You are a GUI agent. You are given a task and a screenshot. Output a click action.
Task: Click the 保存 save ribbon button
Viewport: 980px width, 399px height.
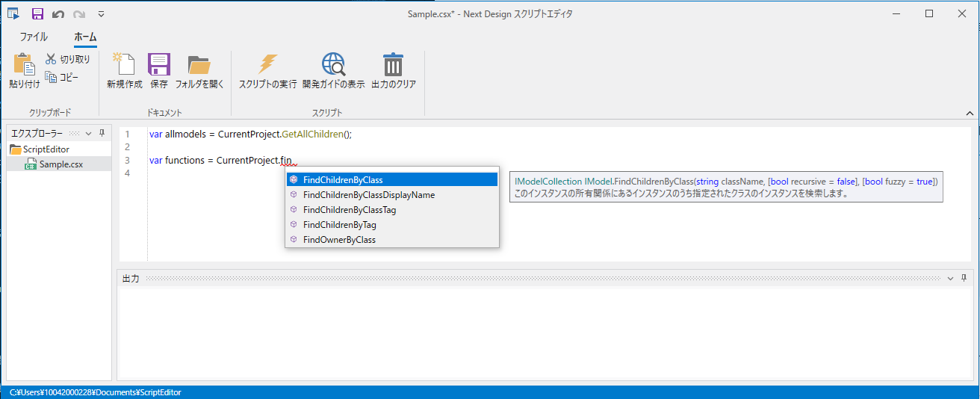click(159, 72)
